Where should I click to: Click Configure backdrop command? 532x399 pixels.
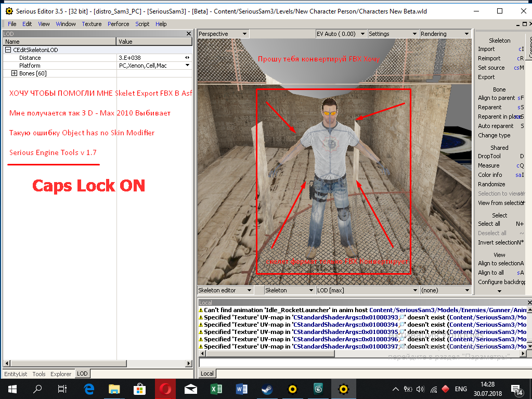click(501, 282)
